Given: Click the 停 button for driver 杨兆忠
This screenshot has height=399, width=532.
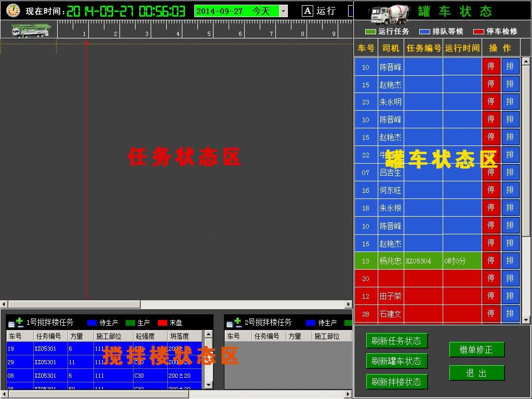Looking at the screenshot, I should click(x=491, y=261).
